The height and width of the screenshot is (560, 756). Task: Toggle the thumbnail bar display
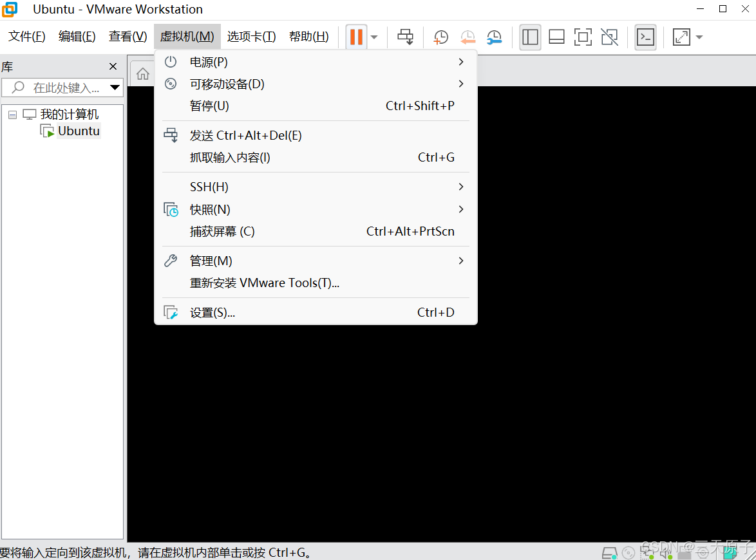556,37
